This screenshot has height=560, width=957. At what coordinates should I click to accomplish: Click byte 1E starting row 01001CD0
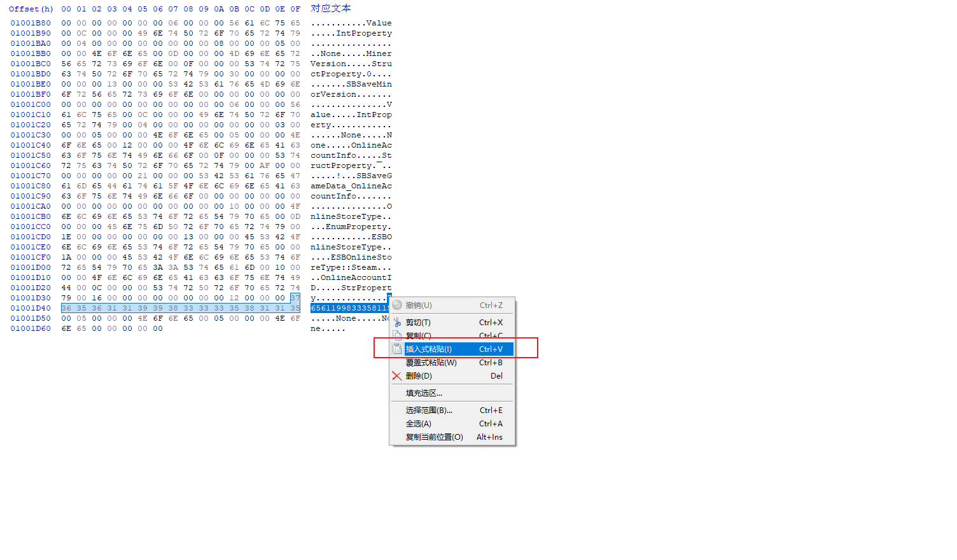pos(66,237)
